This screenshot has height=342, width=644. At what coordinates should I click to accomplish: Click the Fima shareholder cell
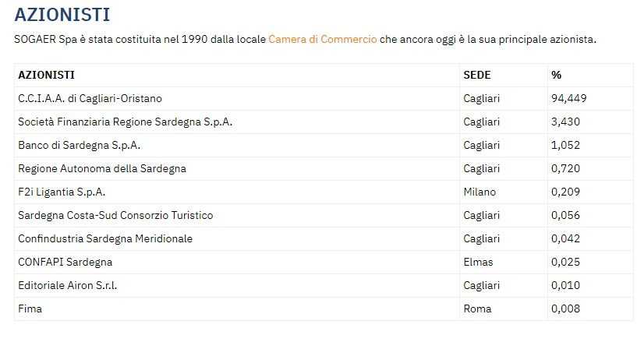pos(237,309)
